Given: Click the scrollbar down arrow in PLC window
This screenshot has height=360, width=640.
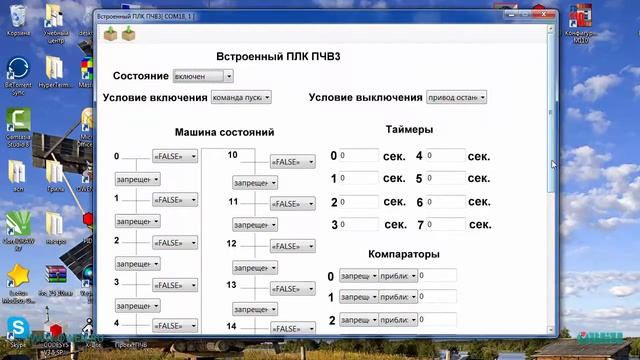Looking at the screenshot, I should (x=550, y=329).
